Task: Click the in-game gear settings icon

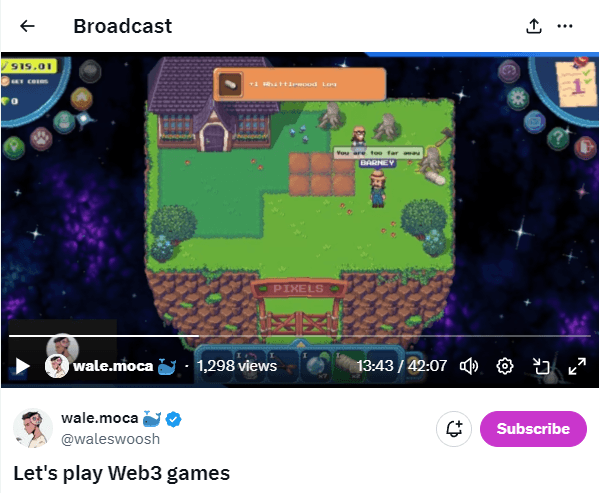Action: click(518, 99)
